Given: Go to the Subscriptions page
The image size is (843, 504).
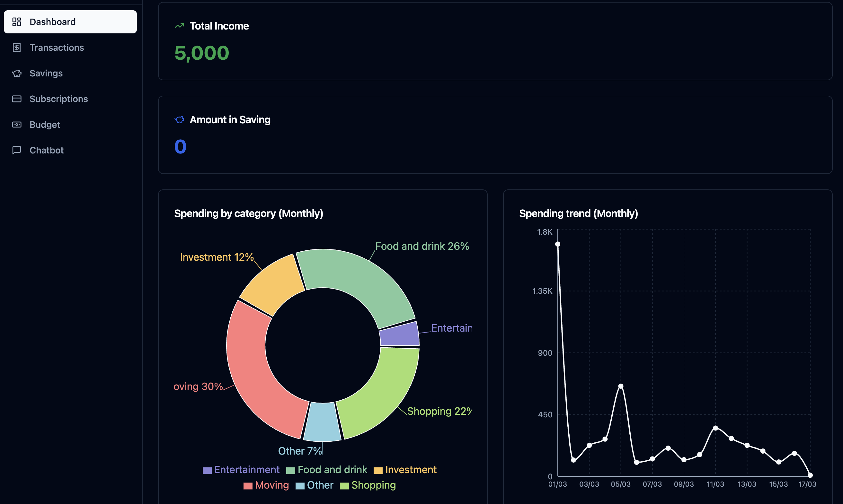Looking at the screenshot, I should (x=58, y=99).
